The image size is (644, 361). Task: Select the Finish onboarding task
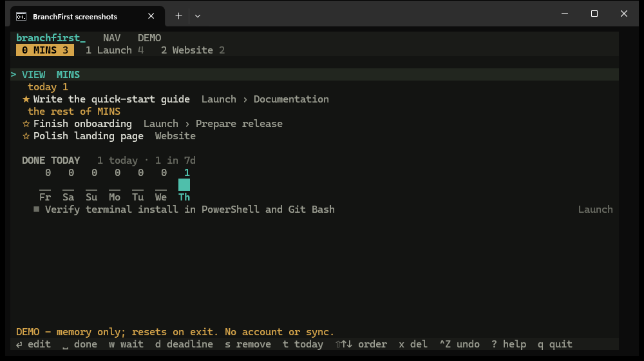coord(82,124)
